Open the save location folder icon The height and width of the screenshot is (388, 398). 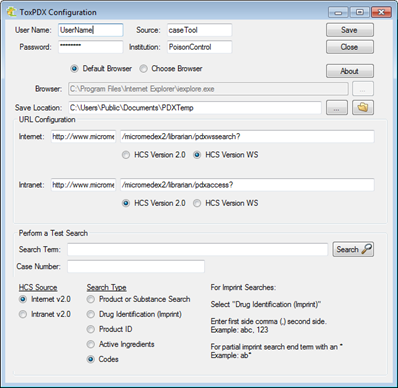[x=363, y=108]
